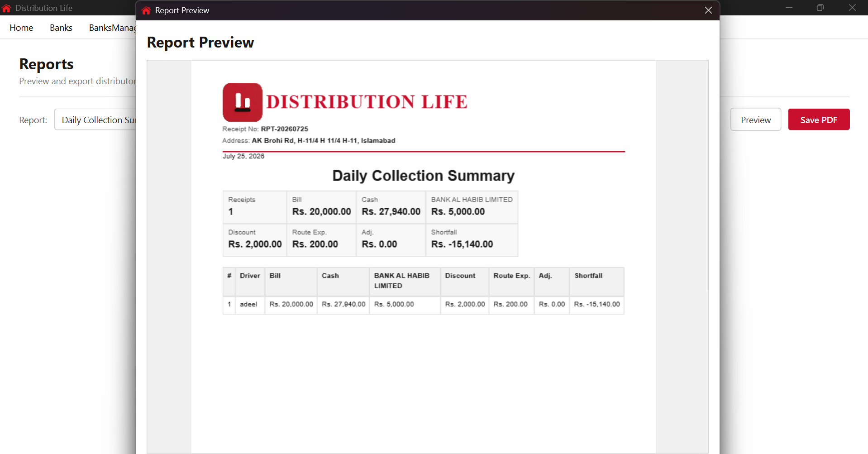
Task: Click the Cash summary value Rs. 27,940.00
Action: (x=391, y=211)
